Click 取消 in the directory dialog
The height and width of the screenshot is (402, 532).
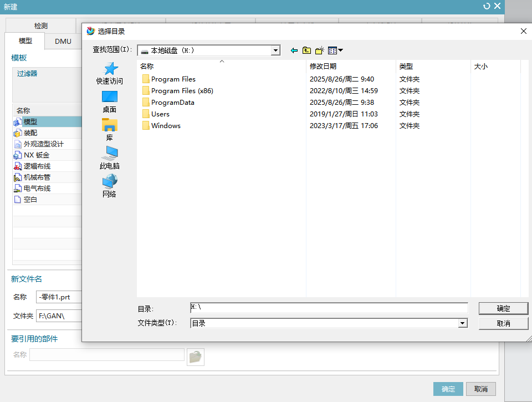pyautogui.click(x=503, y=323)
